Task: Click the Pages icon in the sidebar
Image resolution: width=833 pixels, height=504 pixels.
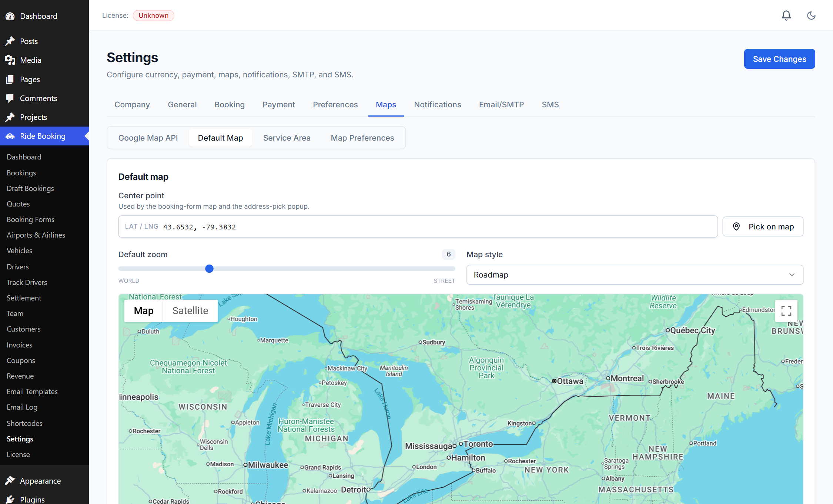Action: tap(10, 79)
